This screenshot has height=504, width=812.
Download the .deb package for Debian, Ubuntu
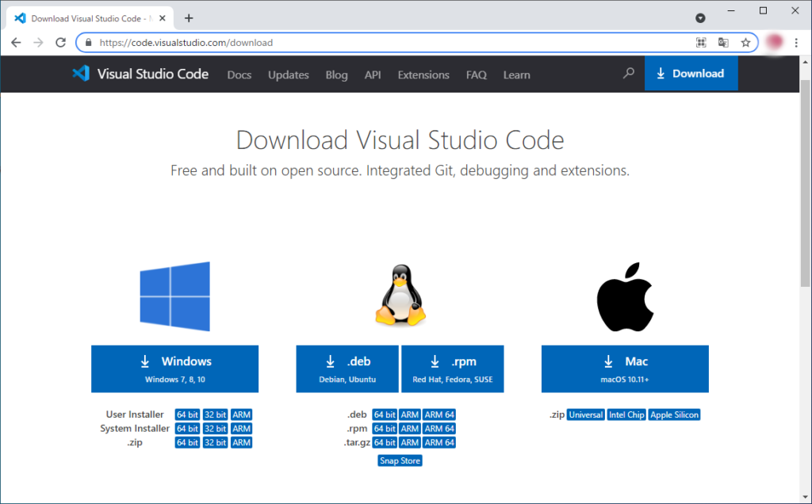[x=347, y=368]
